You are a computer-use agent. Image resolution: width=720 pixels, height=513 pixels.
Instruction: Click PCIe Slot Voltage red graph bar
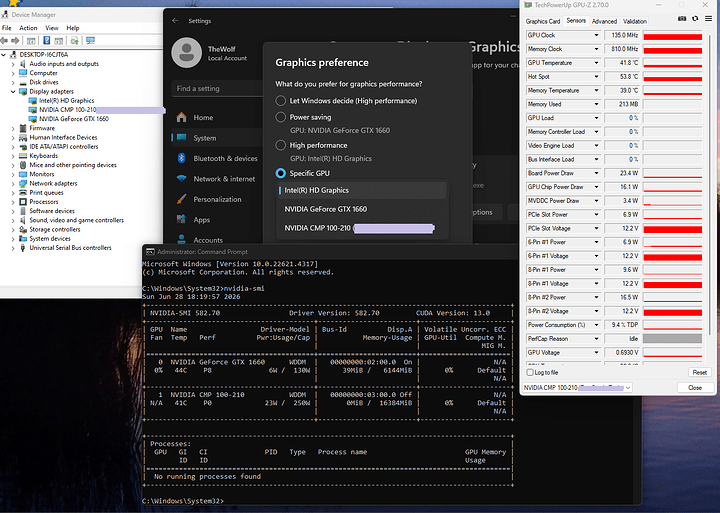[673, 228]
